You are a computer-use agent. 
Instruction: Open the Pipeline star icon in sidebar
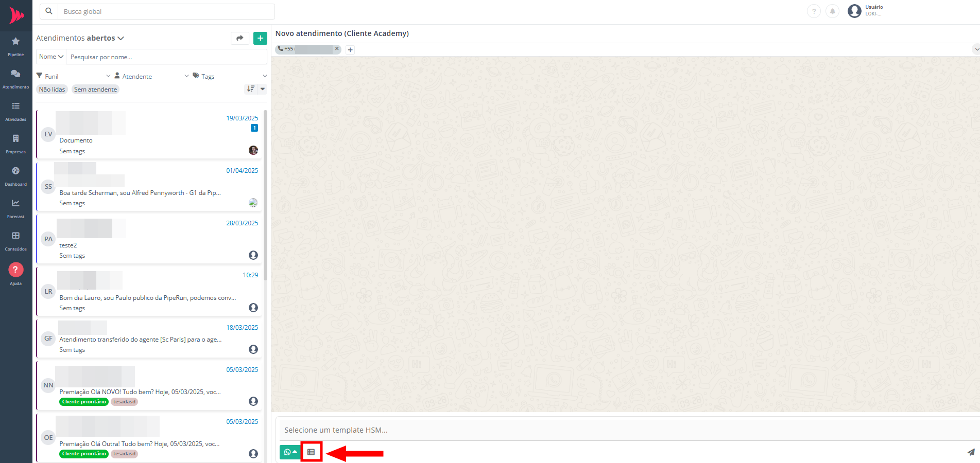click(15, 42)
